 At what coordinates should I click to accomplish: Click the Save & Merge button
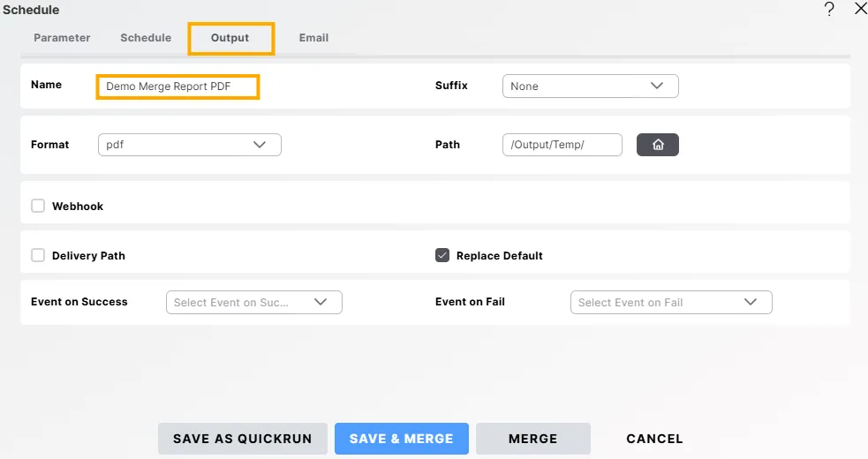coord(401,439)
